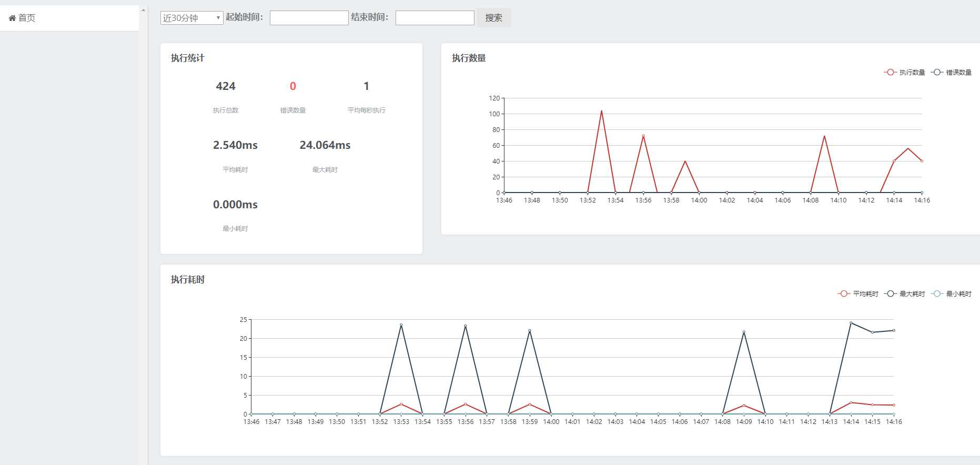
Task: Click the 错误数量 label under the red 0
Action: pyautogui.click(x=293, y=110)
